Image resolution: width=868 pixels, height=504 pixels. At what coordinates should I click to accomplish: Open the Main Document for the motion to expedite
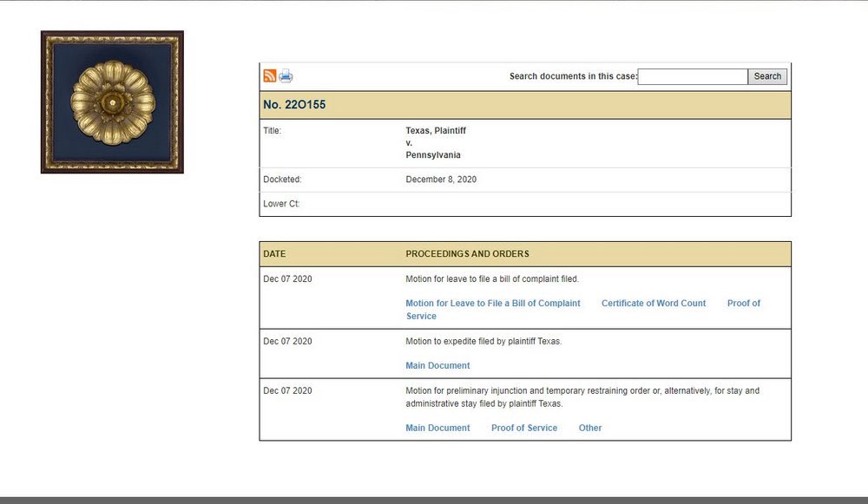(437, 365)
